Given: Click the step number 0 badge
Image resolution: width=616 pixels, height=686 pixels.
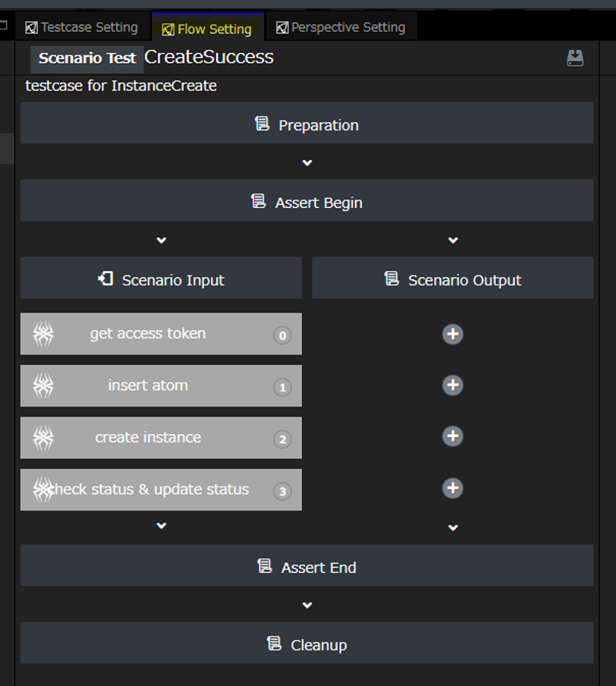Looking at the screenshot, I should 282,335.
